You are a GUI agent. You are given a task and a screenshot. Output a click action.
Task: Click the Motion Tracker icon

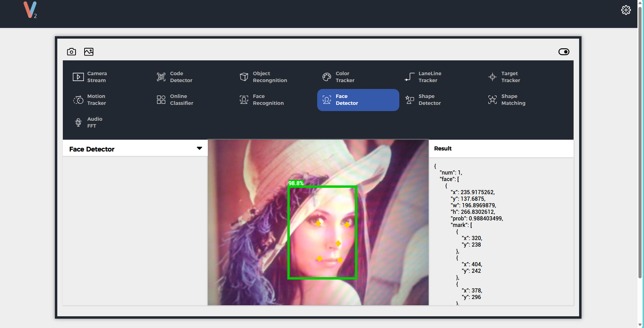[78, 100]
